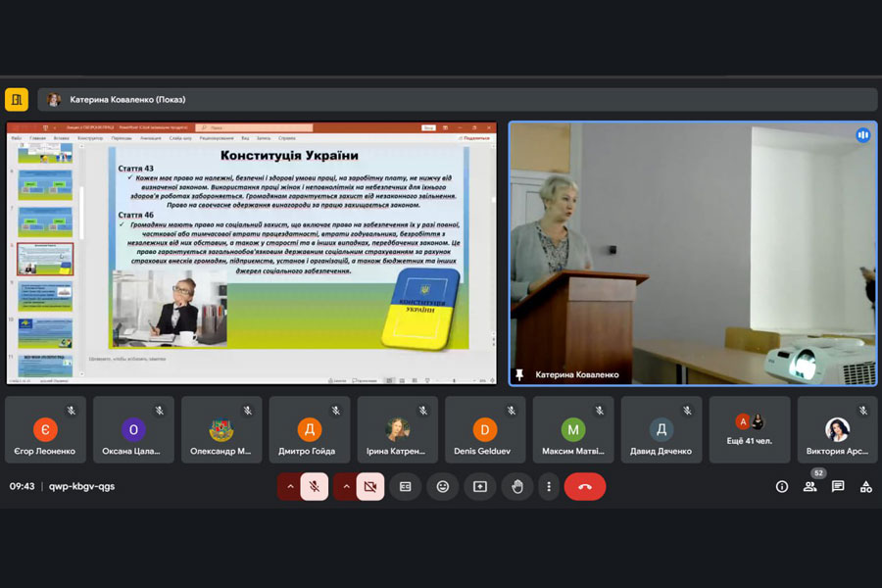Click the muted mic icon on Оксана Цала...
This screenshot has height=588, width=882.
pyautogui.click(x=160, y=411)
